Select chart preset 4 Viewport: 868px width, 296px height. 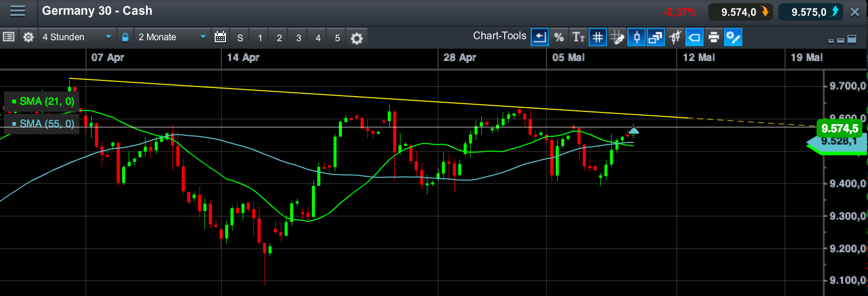(x=318, y=38)
